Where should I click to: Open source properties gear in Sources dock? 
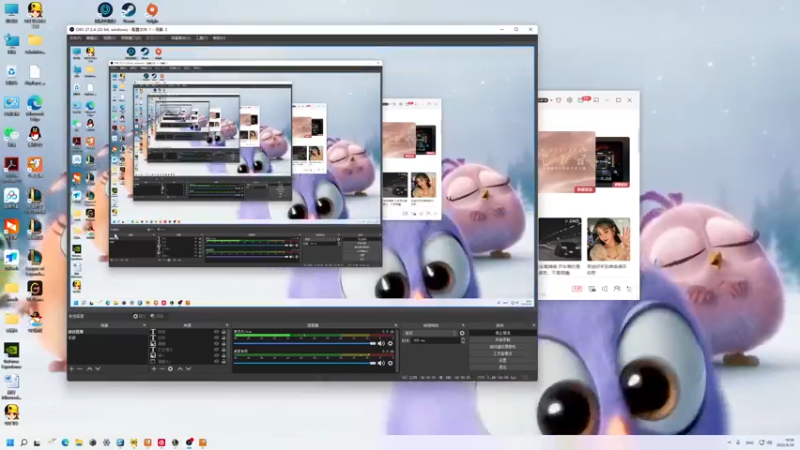coord(170,368)
